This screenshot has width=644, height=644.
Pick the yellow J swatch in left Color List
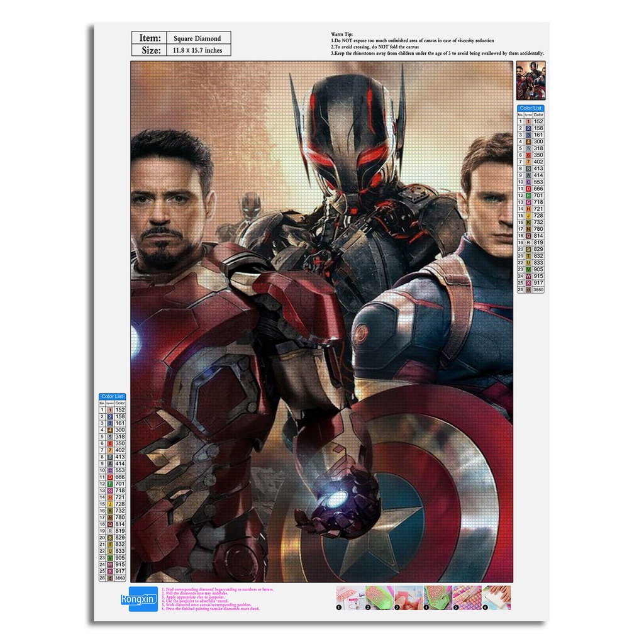pos(110,504)
